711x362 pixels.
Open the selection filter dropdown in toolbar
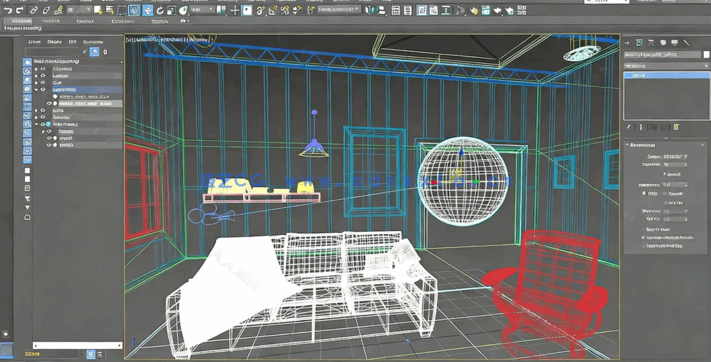pyautogui.click(x=78, y=10)
